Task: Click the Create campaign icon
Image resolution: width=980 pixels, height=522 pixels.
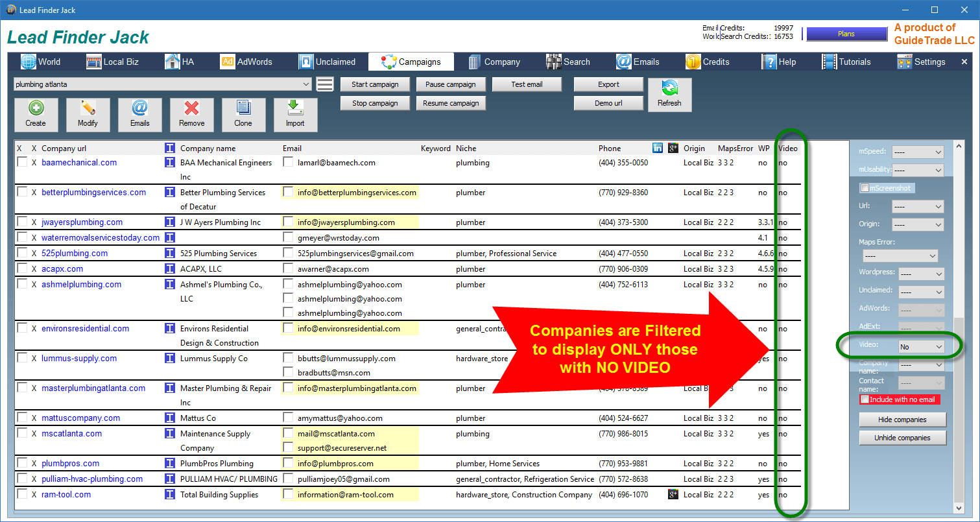Action: pyautogui.click(x=36, y=109)
